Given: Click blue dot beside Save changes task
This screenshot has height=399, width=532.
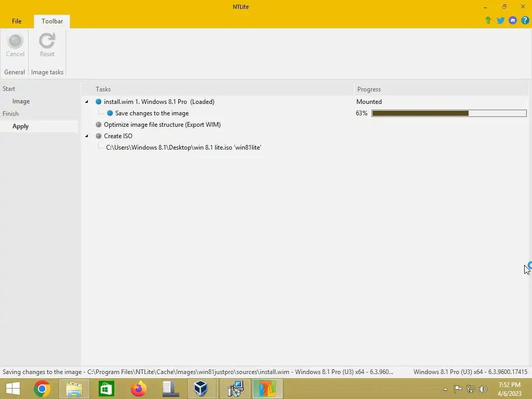Looking at the screenshot, I should coord(110,113).
